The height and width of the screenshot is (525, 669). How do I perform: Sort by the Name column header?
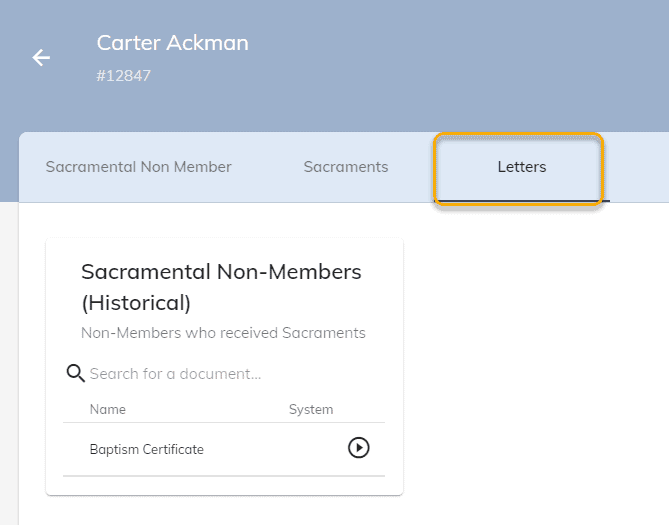pos(108,409)
